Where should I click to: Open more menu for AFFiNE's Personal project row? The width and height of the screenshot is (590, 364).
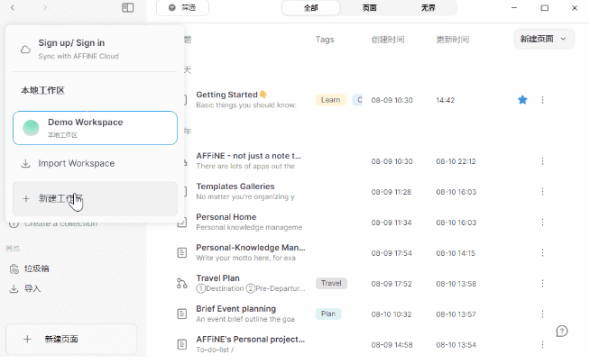[542, 344]
